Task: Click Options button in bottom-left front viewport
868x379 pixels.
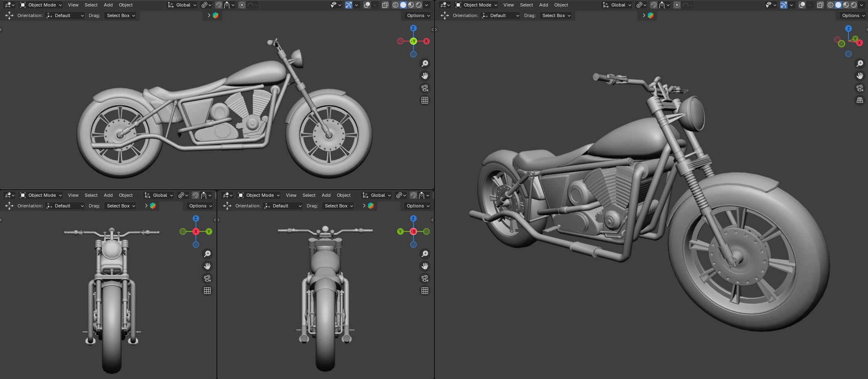Action: click(x=200, y=206)
